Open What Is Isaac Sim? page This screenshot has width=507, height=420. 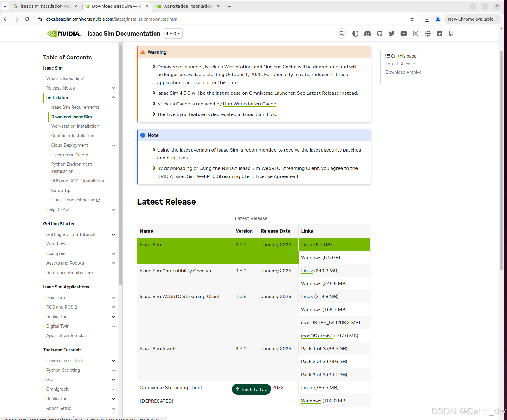[65, 78]
